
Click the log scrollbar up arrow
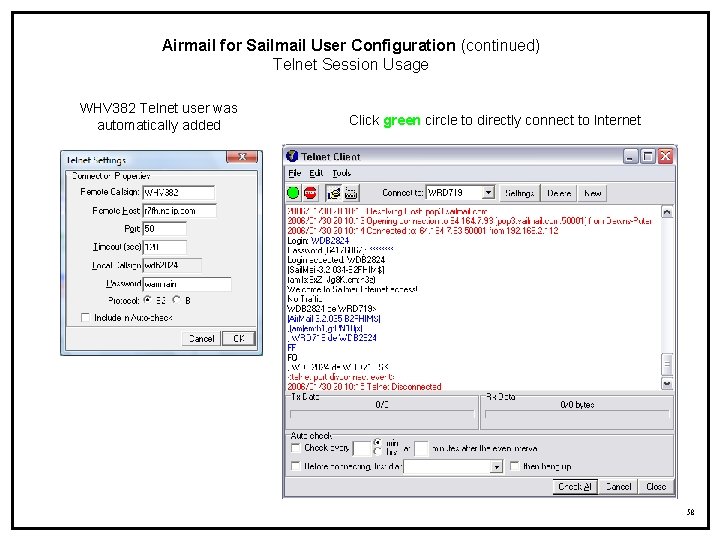click(x=667, y=212)
